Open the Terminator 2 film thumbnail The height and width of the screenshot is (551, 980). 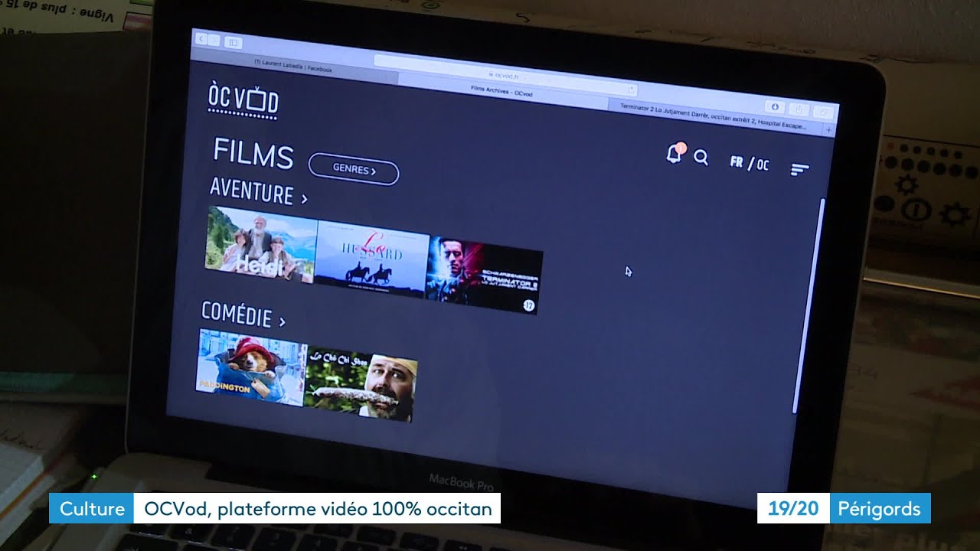click(x=484, y=274)
